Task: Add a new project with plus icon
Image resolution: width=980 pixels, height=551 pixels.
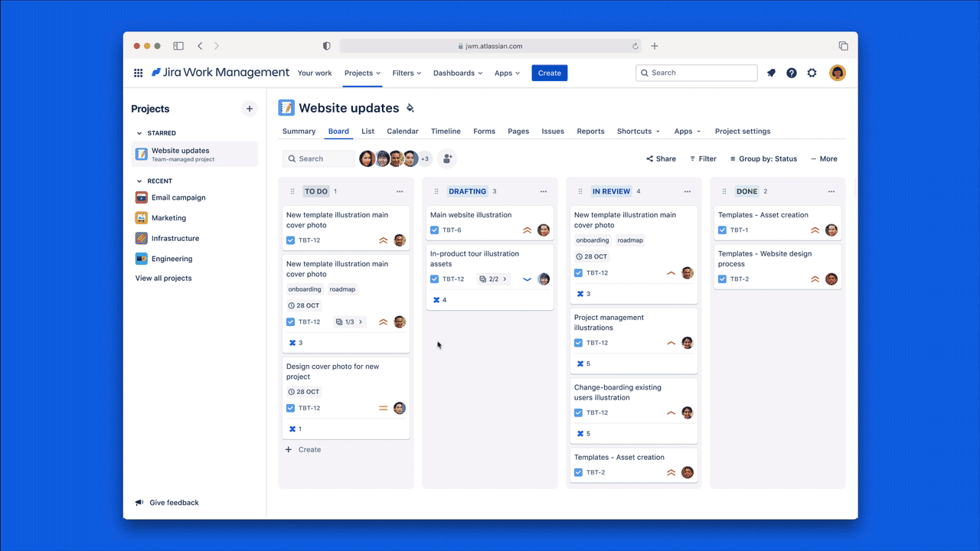Action: point(250,109)
